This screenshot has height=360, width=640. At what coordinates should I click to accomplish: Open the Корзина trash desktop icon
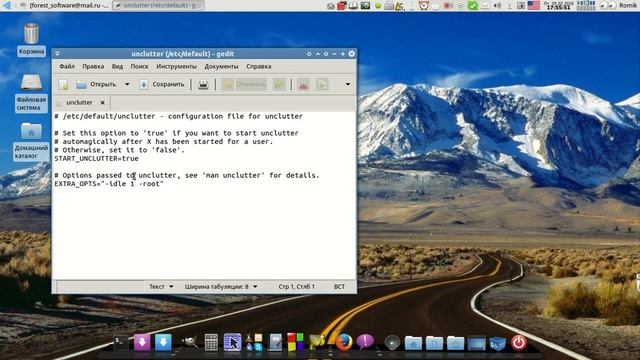click(x=31, y=39)
